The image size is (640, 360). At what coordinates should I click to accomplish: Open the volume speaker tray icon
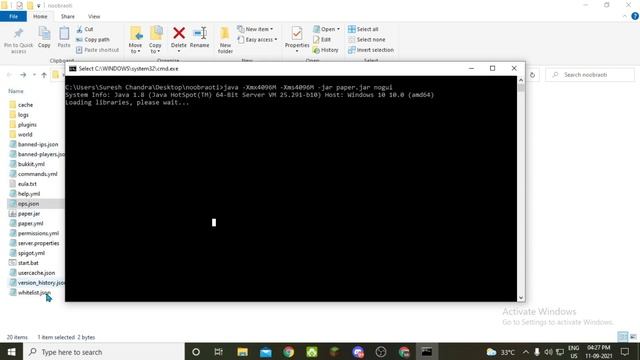pyautogui.click(x=548, y=352)
